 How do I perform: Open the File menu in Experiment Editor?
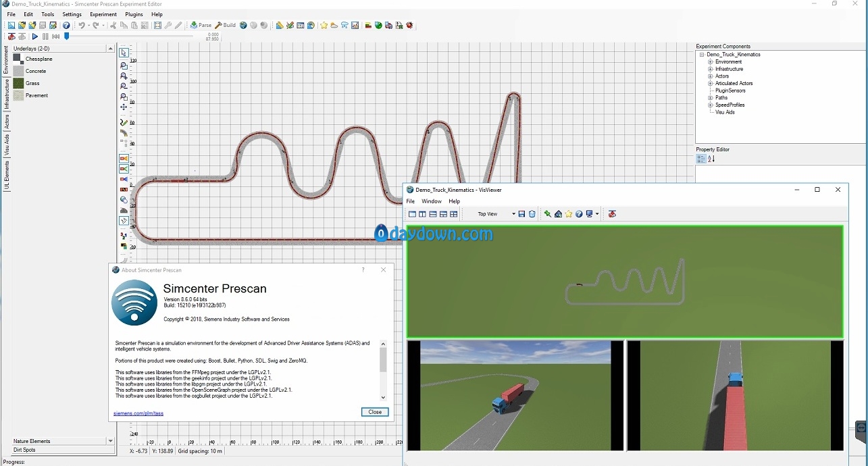[11, 14]
